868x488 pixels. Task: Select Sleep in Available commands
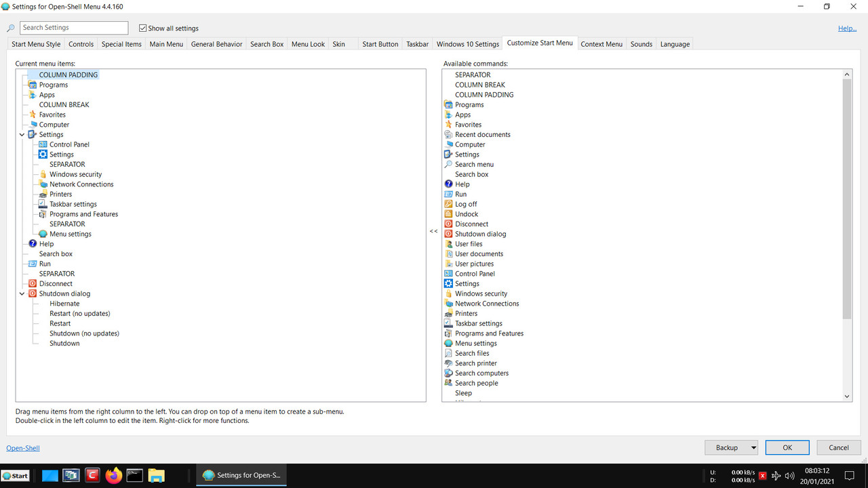pos(464,393)
